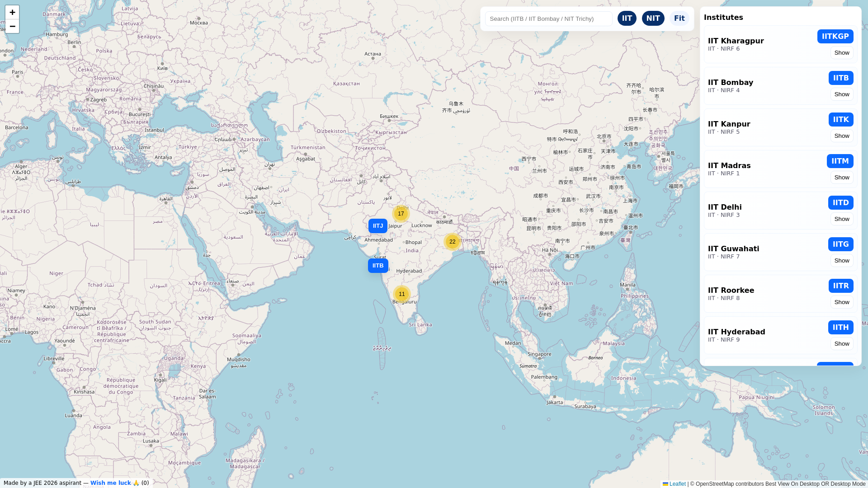Select the IIT Delhi list entry title
Screen dimensions: 868x488
[x=725, y=207]
